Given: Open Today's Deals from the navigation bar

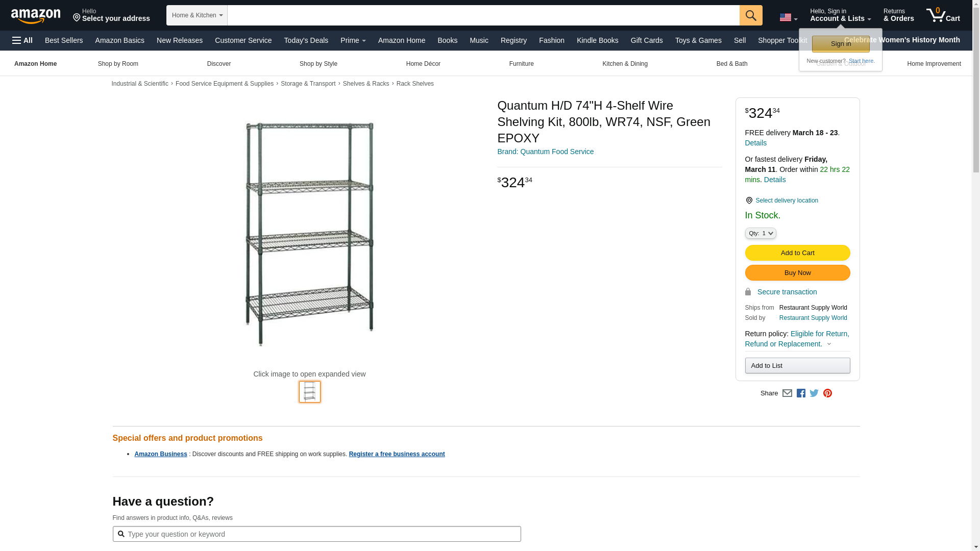Looking at the screenshot, I should (306, 40).
